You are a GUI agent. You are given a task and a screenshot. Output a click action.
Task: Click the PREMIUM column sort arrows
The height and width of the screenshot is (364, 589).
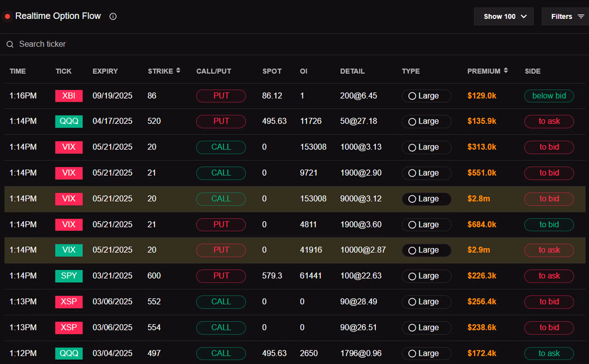point(506,71)
